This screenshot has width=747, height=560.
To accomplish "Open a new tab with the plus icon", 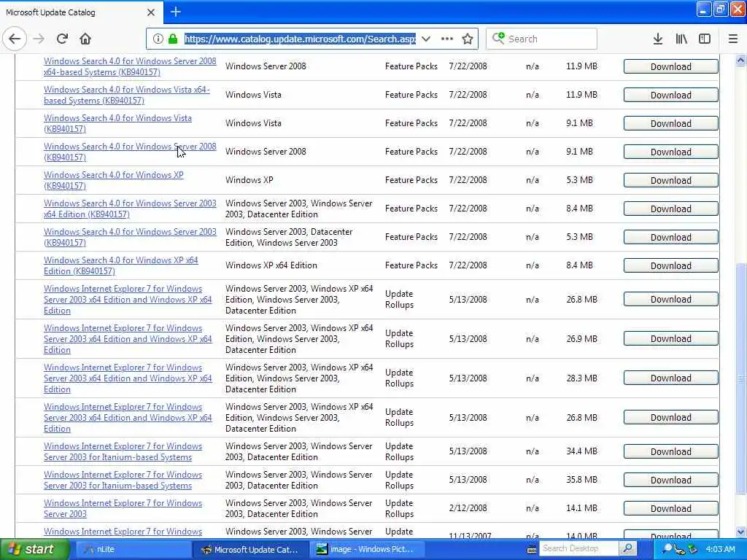I will (176, 12).
